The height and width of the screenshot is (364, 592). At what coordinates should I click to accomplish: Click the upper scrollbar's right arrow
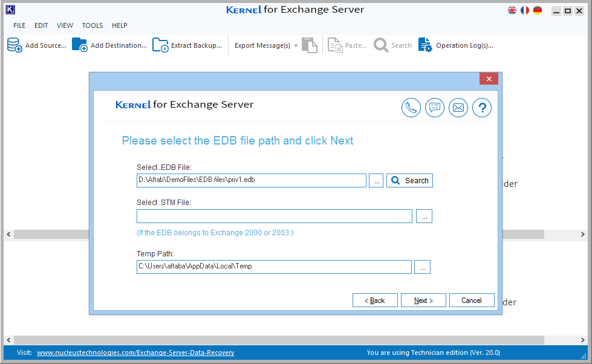click(582, 234)
